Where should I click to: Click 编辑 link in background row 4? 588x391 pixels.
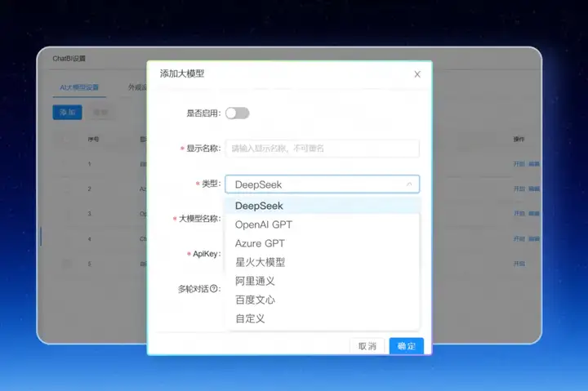click(534, 239)
